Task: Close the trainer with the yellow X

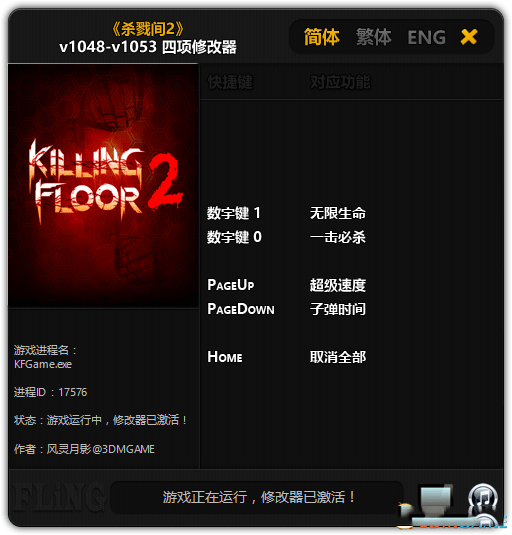Action: 469,37
